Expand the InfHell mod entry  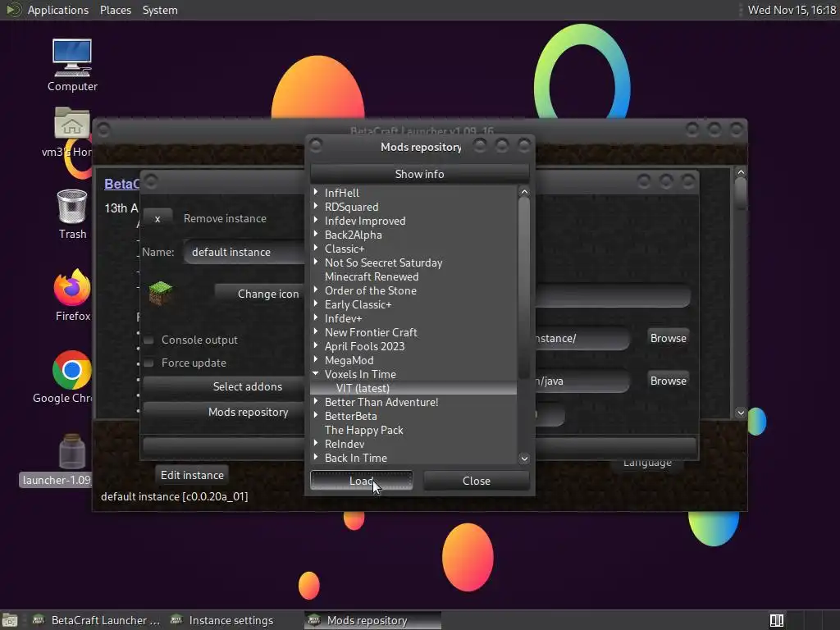tap(316, 192)
